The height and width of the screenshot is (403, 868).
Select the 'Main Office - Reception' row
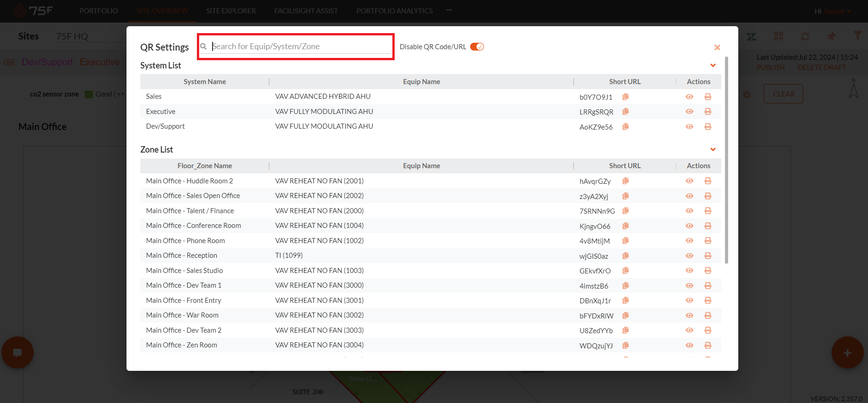[x=431, y=255]
